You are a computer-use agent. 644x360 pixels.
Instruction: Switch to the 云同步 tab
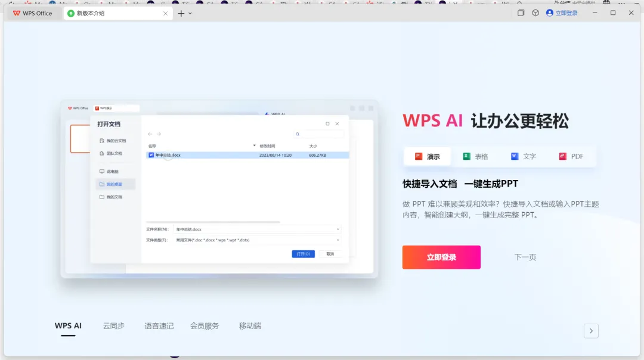tap(113, 326)
